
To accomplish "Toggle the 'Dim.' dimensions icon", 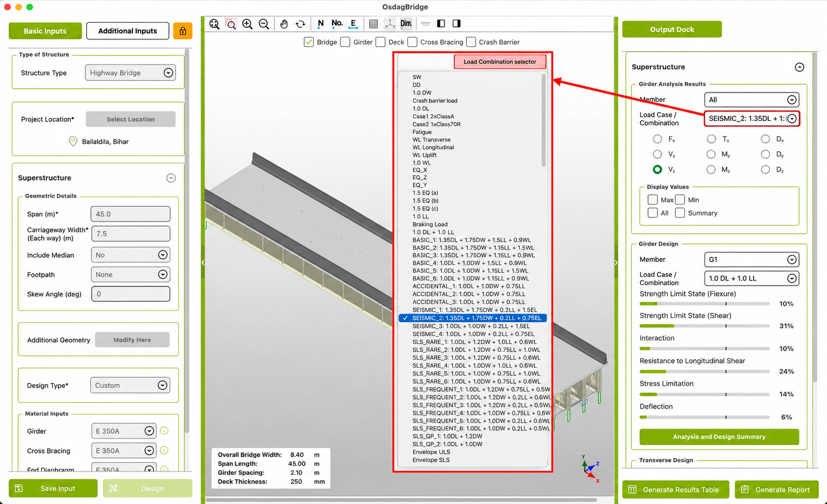I will [406, 24].
